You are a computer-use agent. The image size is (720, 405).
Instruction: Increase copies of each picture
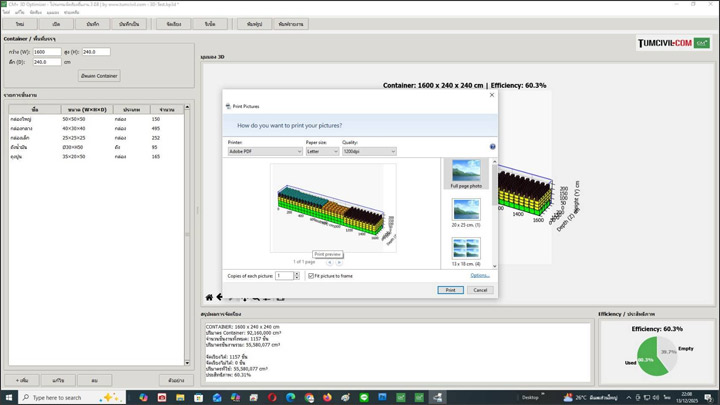297,273
